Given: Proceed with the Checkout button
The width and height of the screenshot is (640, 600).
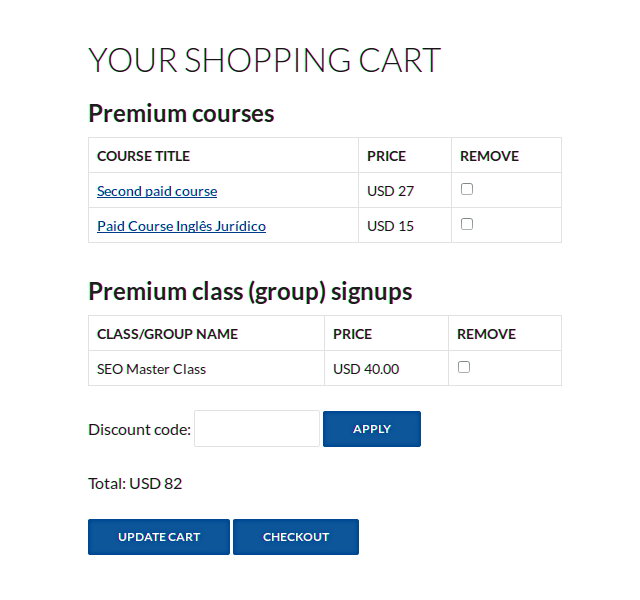Looking at the screenshot, I should [296, 537].
